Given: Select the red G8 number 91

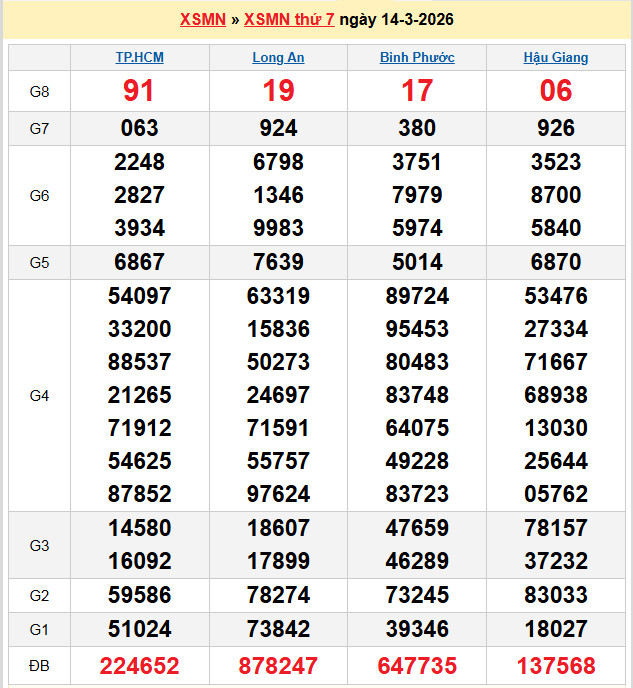Looking at the screenshot, I should click(x=139, y=92).
